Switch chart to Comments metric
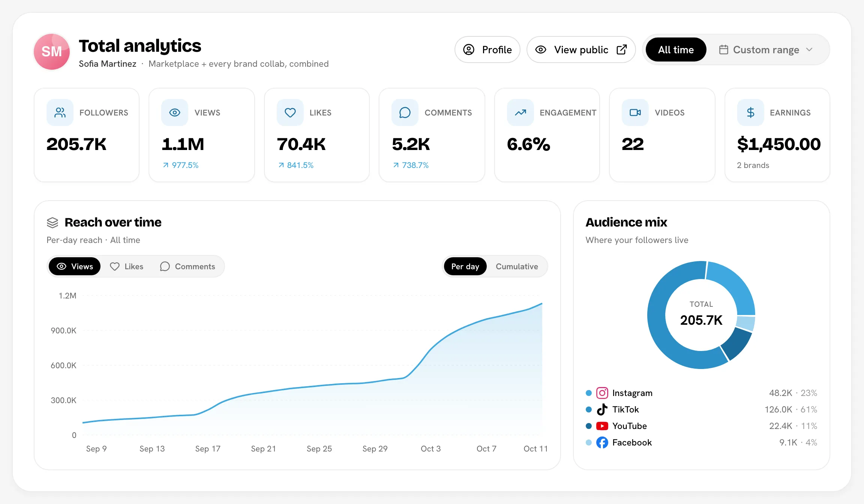 (x=187, y=266)
